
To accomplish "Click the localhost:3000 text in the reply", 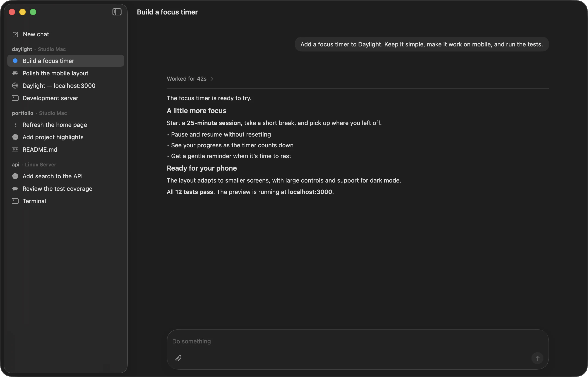I will click(x=310, y=192).
